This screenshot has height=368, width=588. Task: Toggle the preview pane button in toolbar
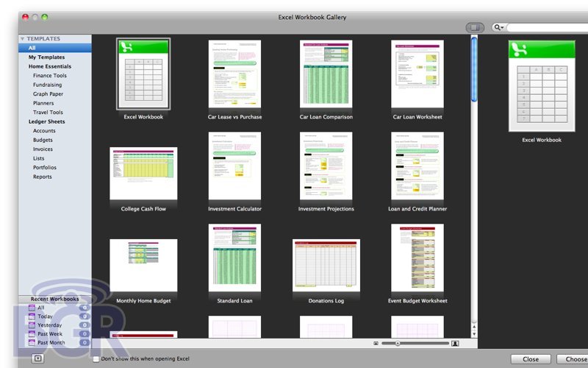[x=475, y=27]
